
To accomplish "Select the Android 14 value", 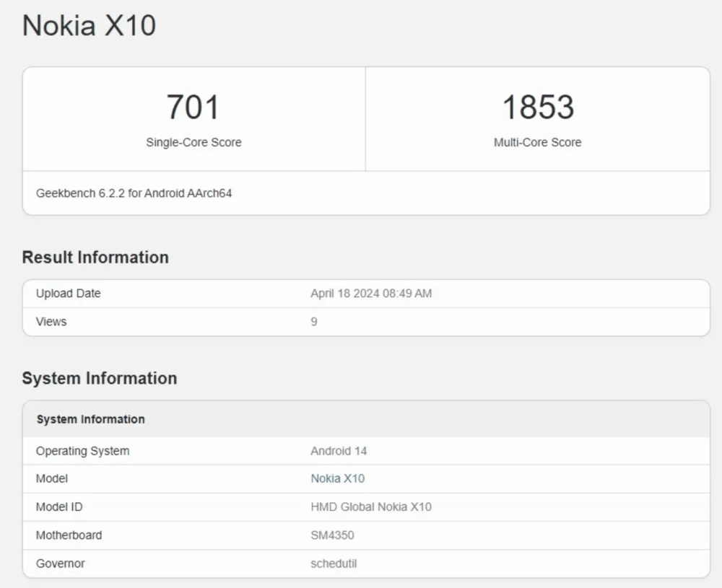I will 339,450.
